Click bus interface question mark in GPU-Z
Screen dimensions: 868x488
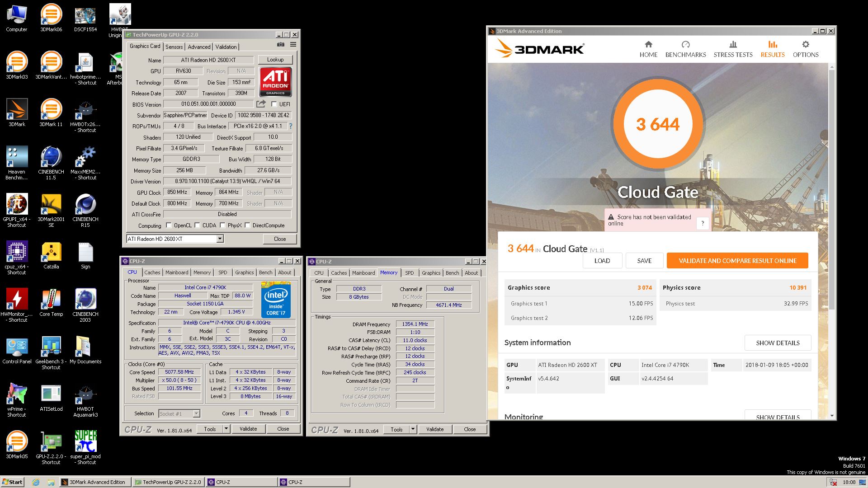291,126
